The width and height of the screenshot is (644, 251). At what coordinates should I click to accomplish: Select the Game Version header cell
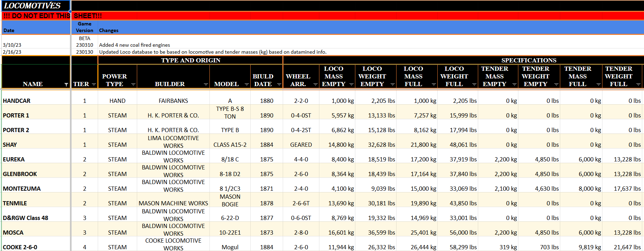[x=84, y=27]
